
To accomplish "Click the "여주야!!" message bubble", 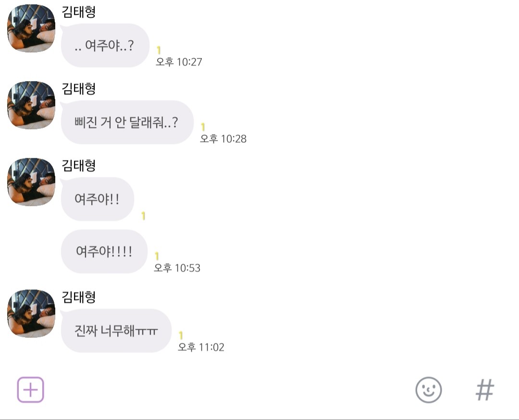I will pos(97,199).
